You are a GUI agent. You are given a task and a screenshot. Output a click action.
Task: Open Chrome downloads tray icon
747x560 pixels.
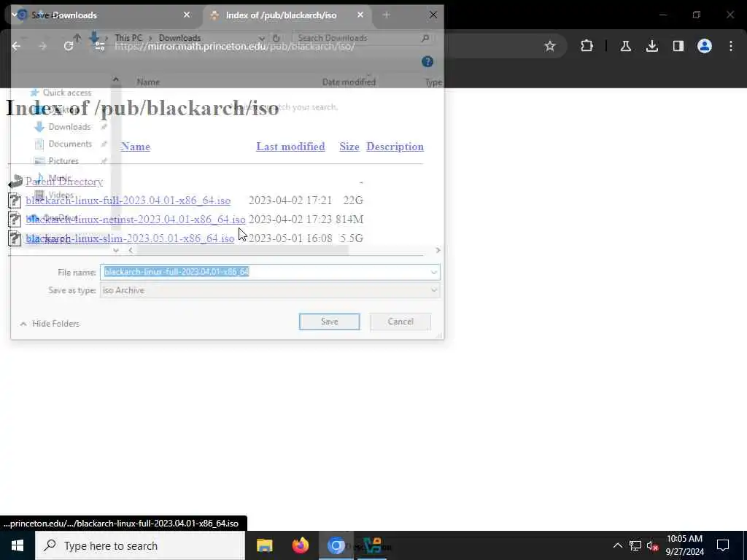pos(651,46)
